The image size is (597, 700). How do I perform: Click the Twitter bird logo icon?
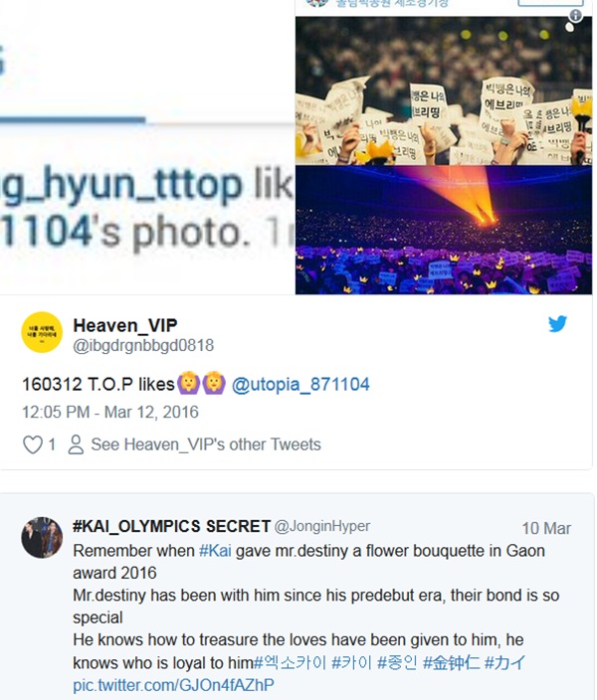pyautogui.click(x=557, y=324)
